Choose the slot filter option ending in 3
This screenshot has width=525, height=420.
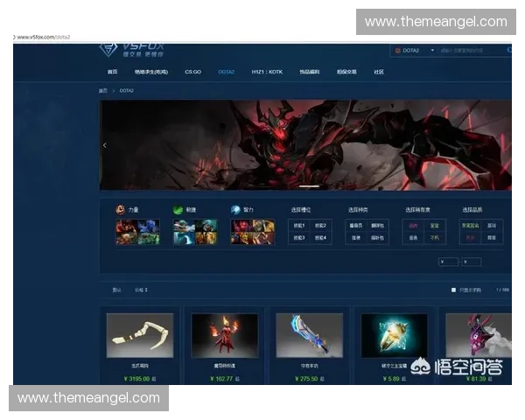click(x=299, y=238)
